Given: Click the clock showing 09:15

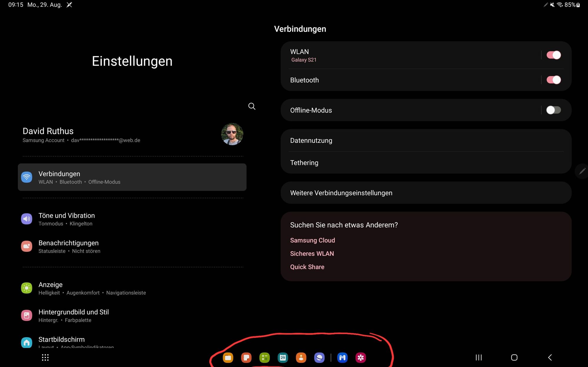Looking at the screenshot, I should point(16,5).
